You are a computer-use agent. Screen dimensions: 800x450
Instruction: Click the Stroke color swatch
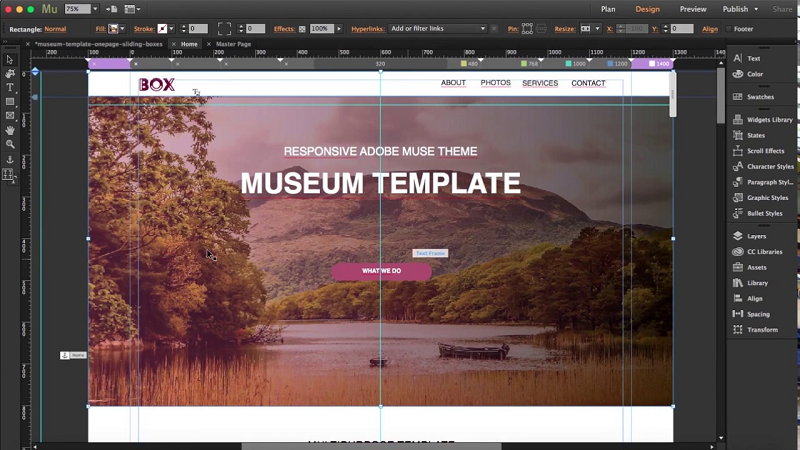click(162, 29)
